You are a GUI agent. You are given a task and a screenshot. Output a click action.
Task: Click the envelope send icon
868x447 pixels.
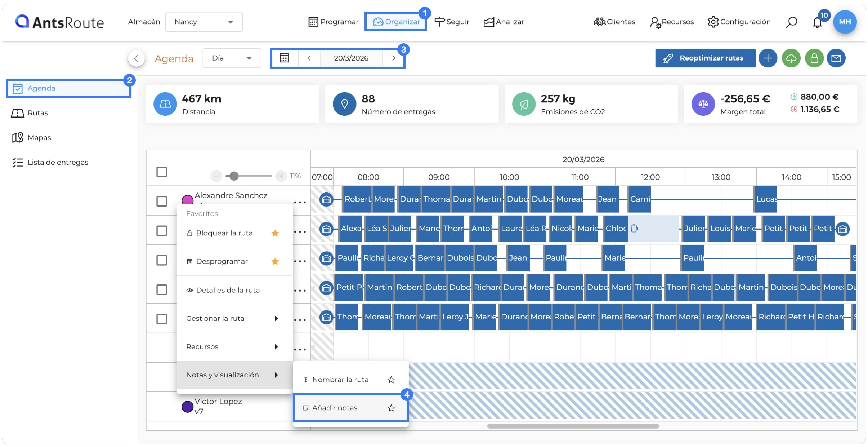coord(836,58)
